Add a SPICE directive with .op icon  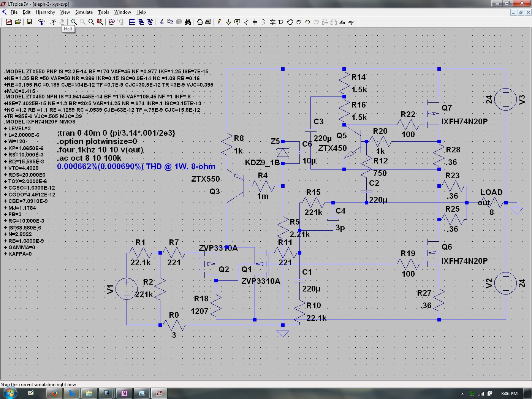tap(351, 22)
